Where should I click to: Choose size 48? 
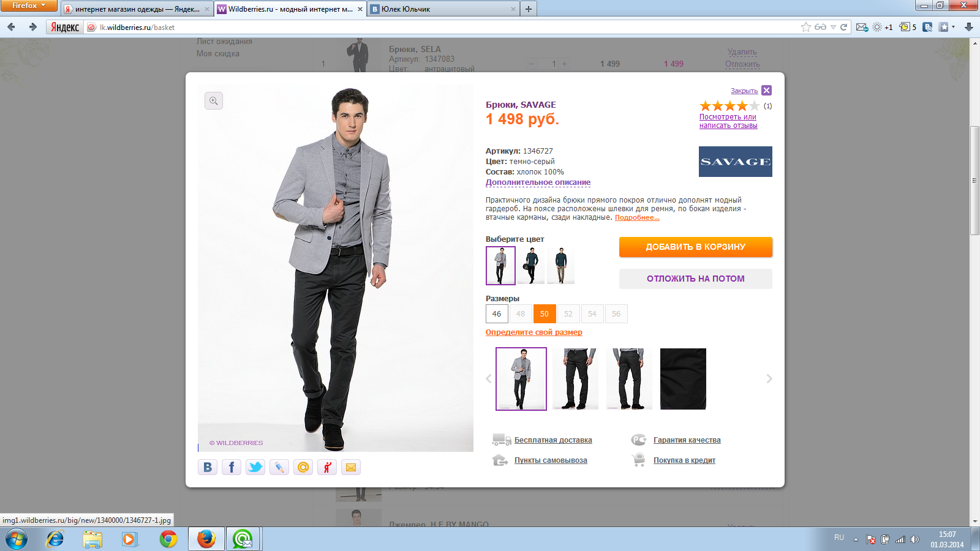coord(521,314)
